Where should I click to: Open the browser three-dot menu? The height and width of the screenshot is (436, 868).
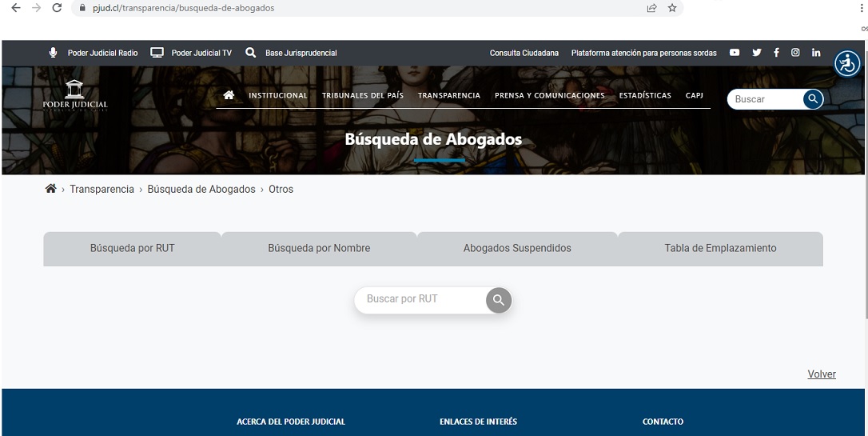pyautogui.click(x=862, y=8)
